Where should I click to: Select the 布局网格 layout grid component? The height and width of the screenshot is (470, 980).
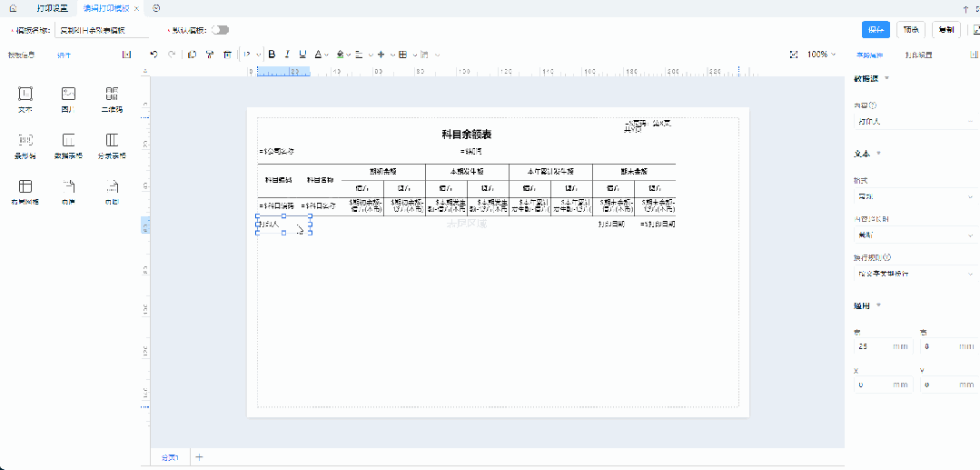(x=25, y=192)
